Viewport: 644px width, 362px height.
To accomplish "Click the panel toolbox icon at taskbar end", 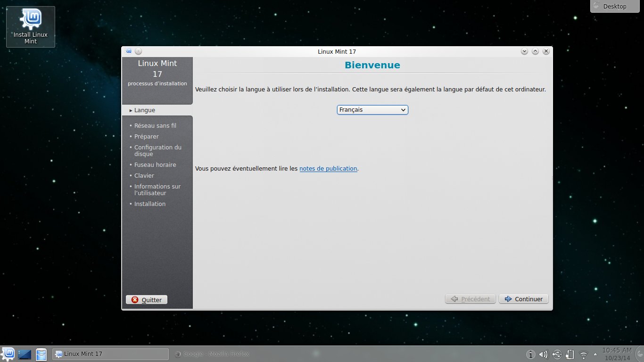I will click(639, 354).
